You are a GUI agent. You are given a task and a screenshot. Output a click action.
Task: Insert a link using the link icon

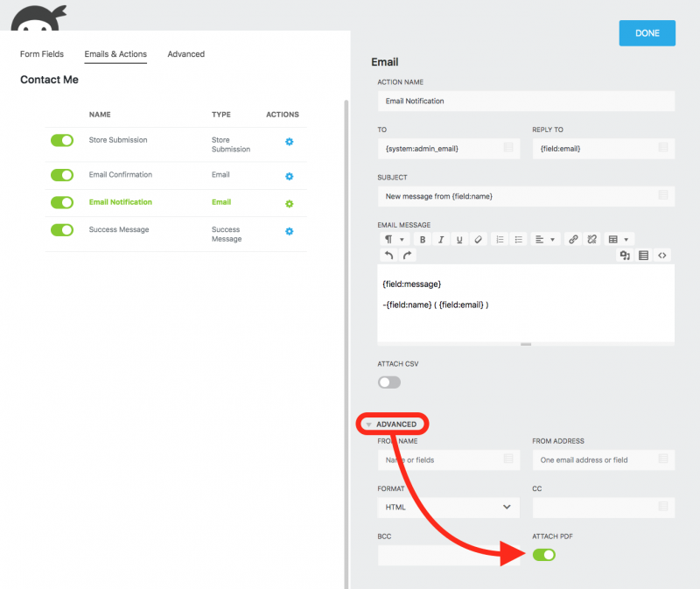coord(573,240)
